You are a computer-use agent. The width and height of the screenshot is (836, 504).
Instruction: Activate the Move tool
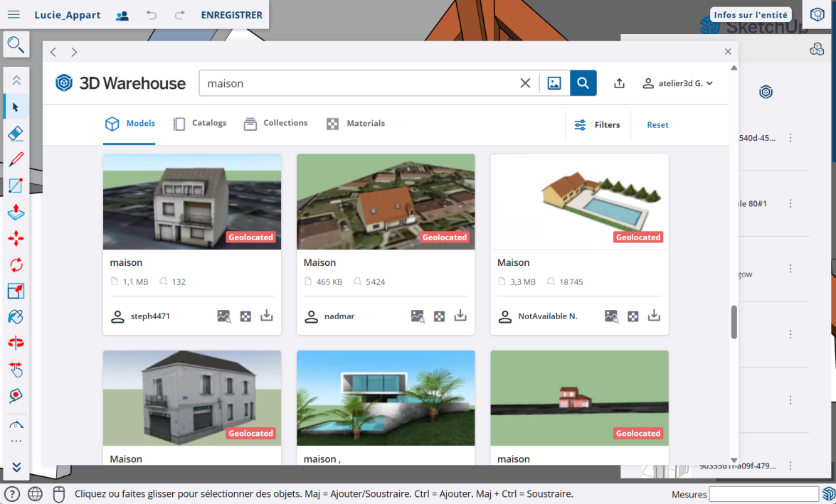click(16, 239)
